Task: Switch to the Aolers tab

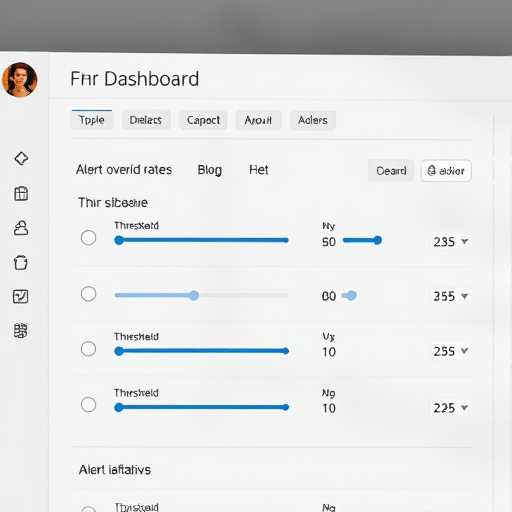Action: [x=313, y=120]
